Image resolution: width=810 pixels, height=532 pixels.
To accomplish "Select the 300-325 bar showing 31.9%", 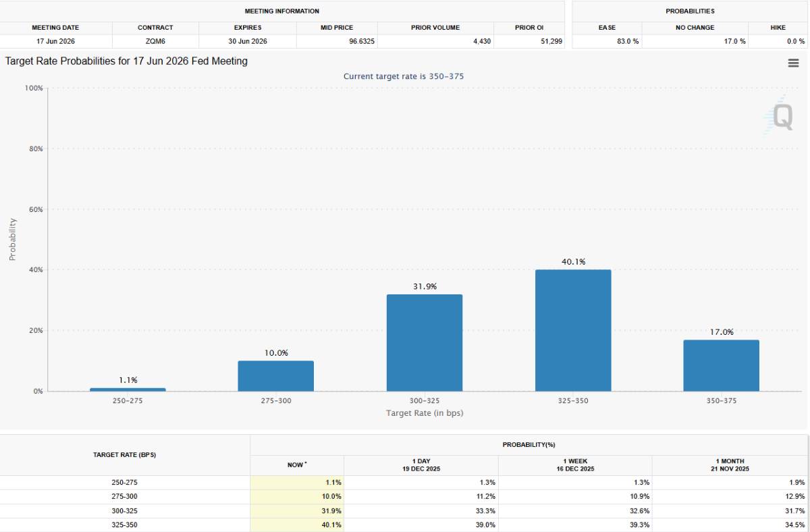I will coord(425,343).
